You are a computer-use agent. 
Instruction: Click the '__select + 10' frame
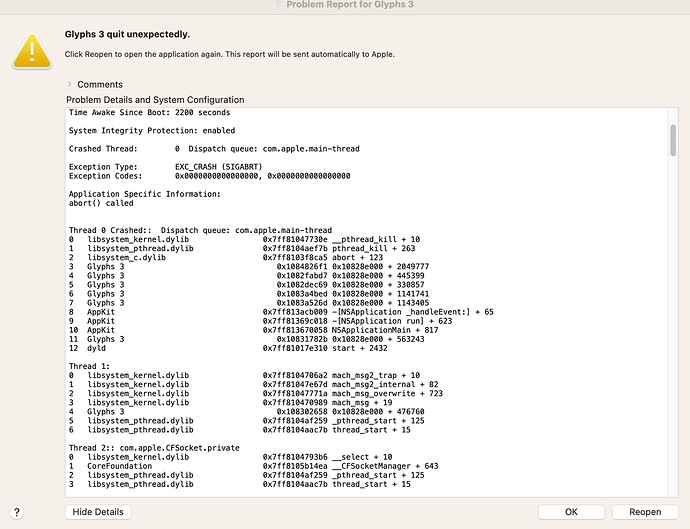pos(230,457)
